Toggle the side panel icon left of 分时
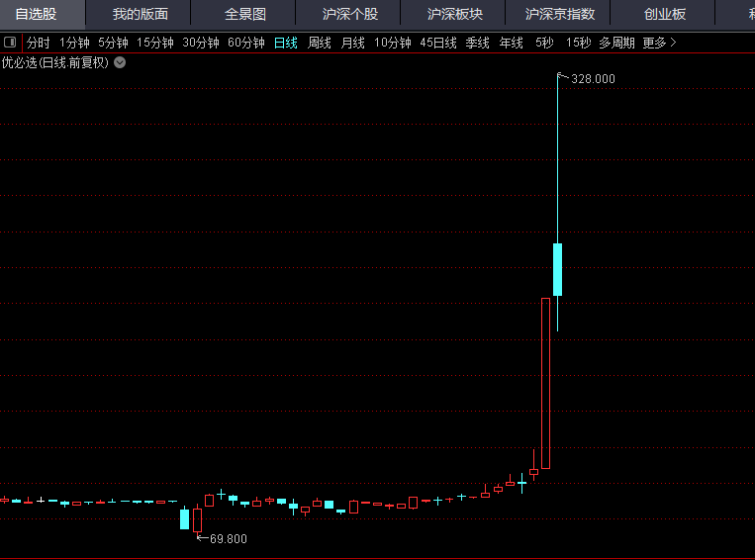The height and width of the screenshot is (560, 755). click(10, 43)
